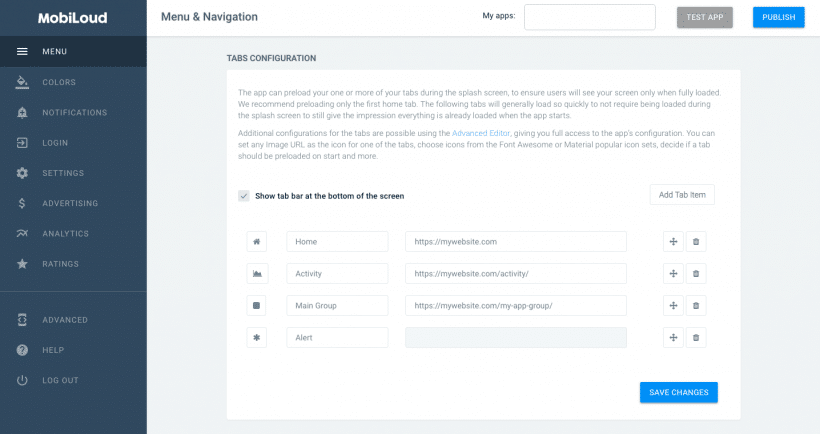
Task: Click the move handle for Main Group row
Action: tap(673, 306)
